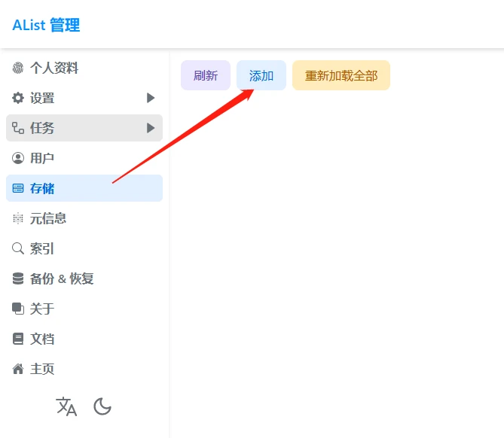Expand the 设置 submenu arrow
The height and width of the screenshot is (438, 504).
click(151, 98)
